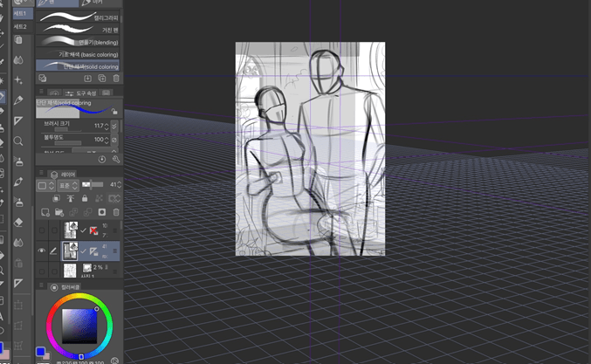Show the top hidden layer
591x364 pixels.
point(41,230)
